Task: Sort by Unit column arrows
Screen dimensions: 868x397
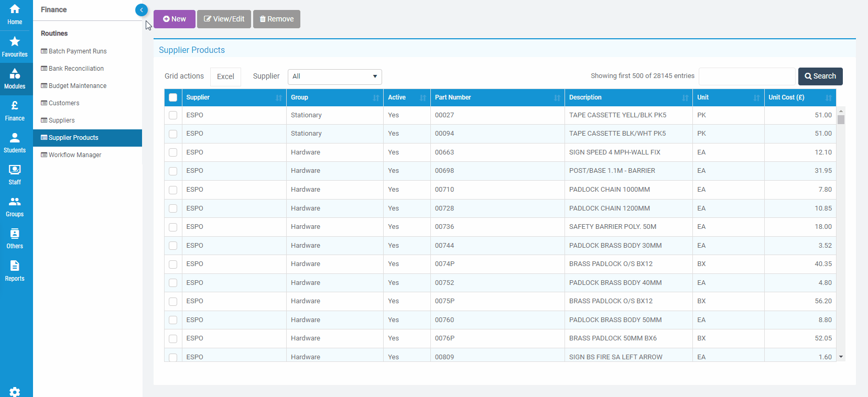Action: 757,98
